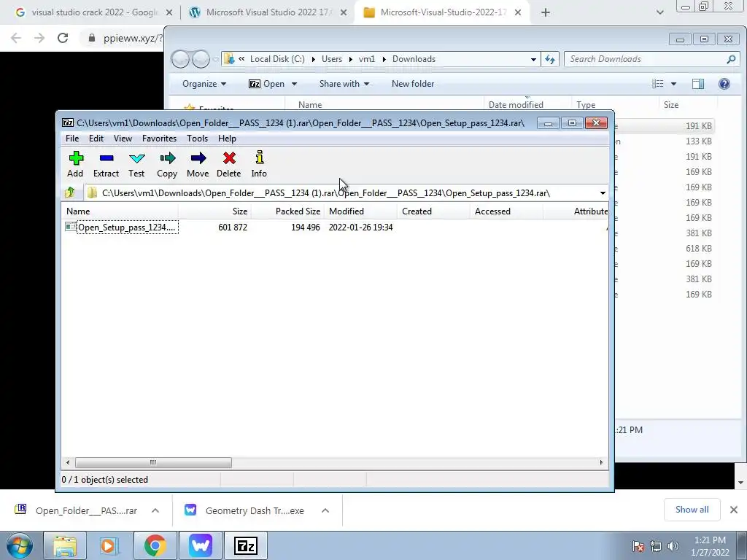The image size is (747, 560).
Task: Open the File menu in 7-Zip
Action: click(72, 139)
